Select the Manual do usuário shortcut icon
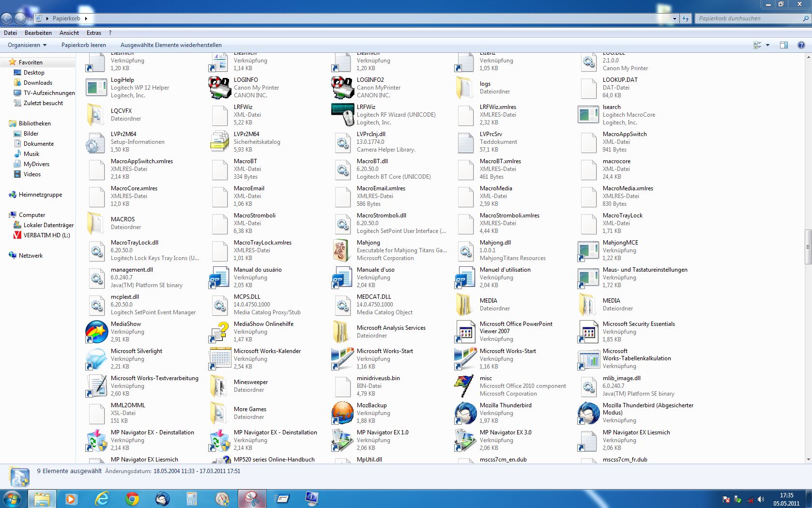The width and height of the screenshot is (812, 508). pos(219,277)
